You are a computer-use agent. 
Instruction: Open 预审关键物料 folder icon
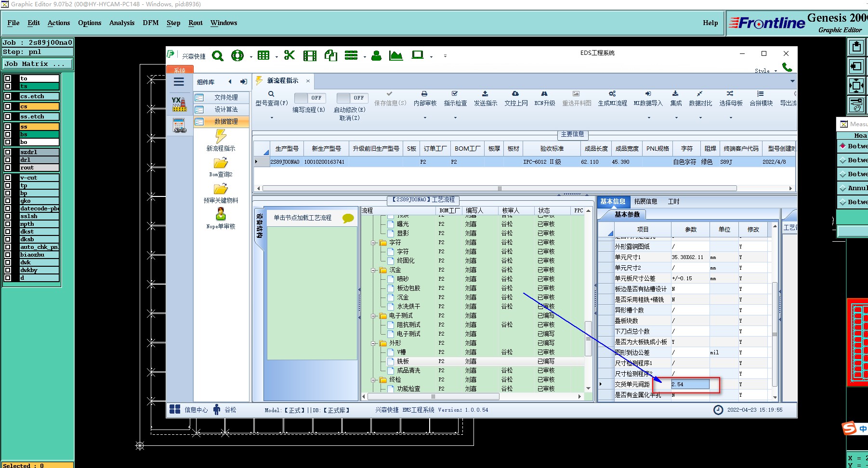click(221, 189)
